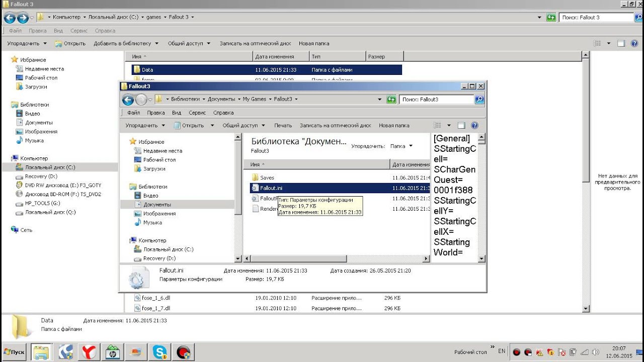Open Help icon in rear window toolbar
The width and height of the screenshot is (644, 362).
tap(634, 43)
